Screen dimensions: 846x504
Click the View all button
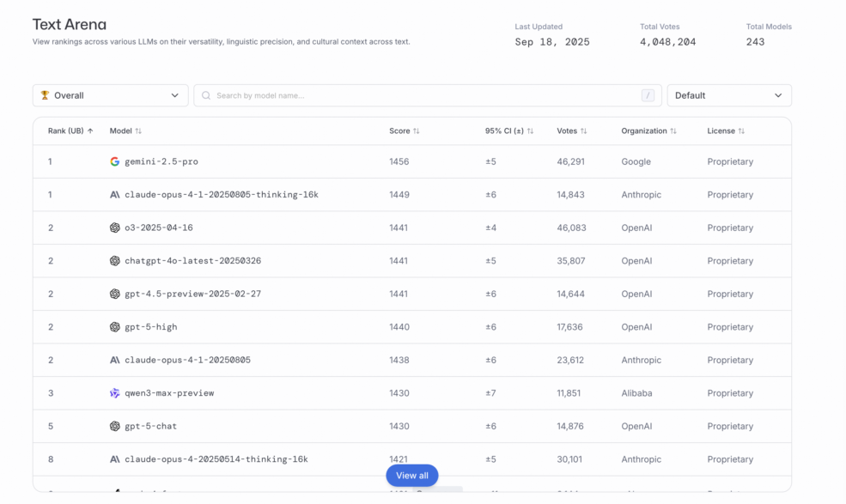pyautogui.click(x=412, y=476)
